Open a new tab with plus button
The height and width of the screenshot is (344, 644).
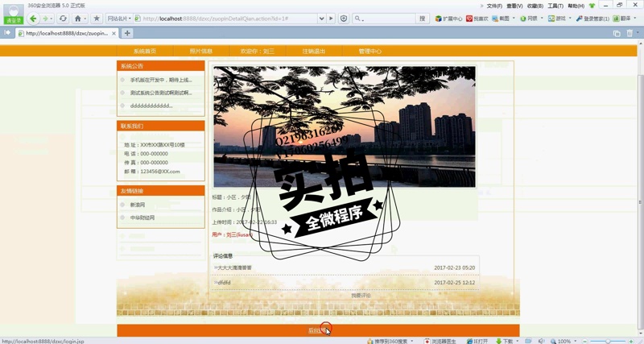coord(127,33)
